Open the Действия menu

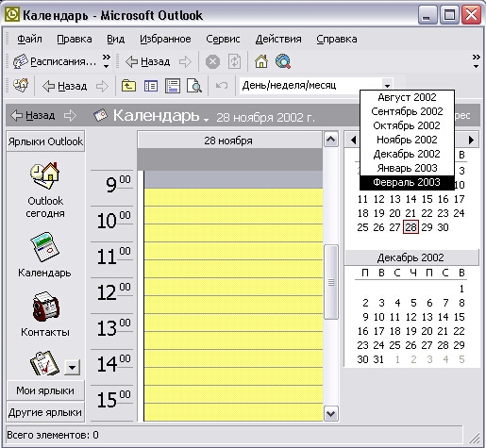(278, 39)
